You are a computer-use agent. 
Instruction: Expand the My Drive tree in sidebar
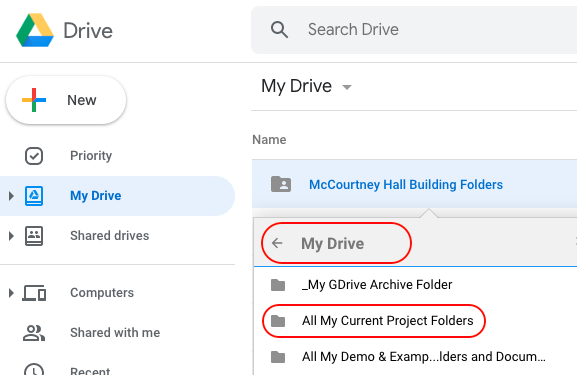(x=11, y=196)
